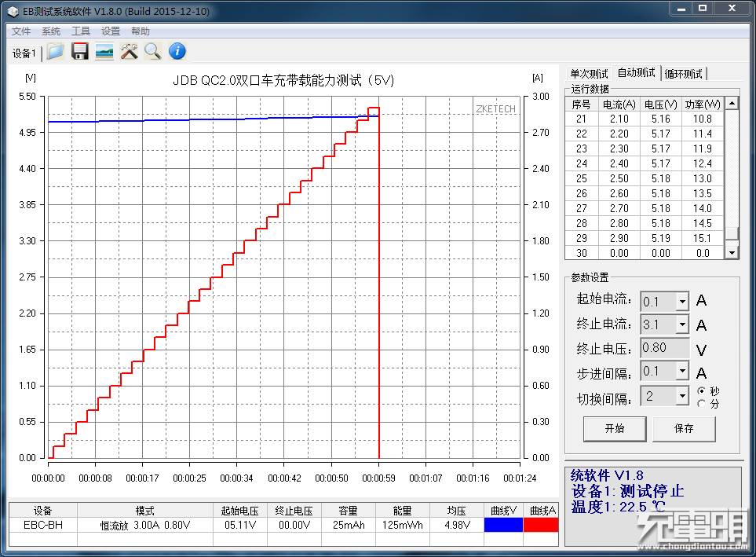Select the magnifier zoom icon
The image size is (756, 557).
[x=153, y=51]
